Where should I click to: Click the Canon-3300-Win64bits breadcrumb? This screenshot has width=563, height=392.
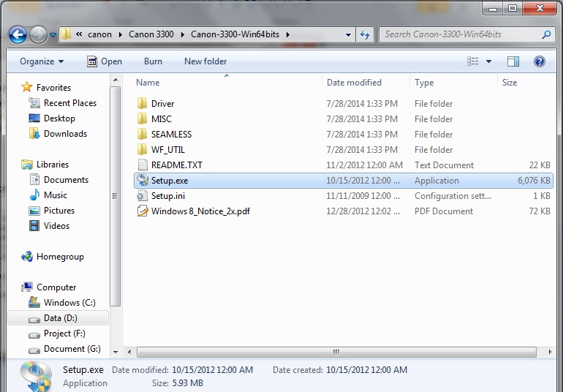coord(235,34)
